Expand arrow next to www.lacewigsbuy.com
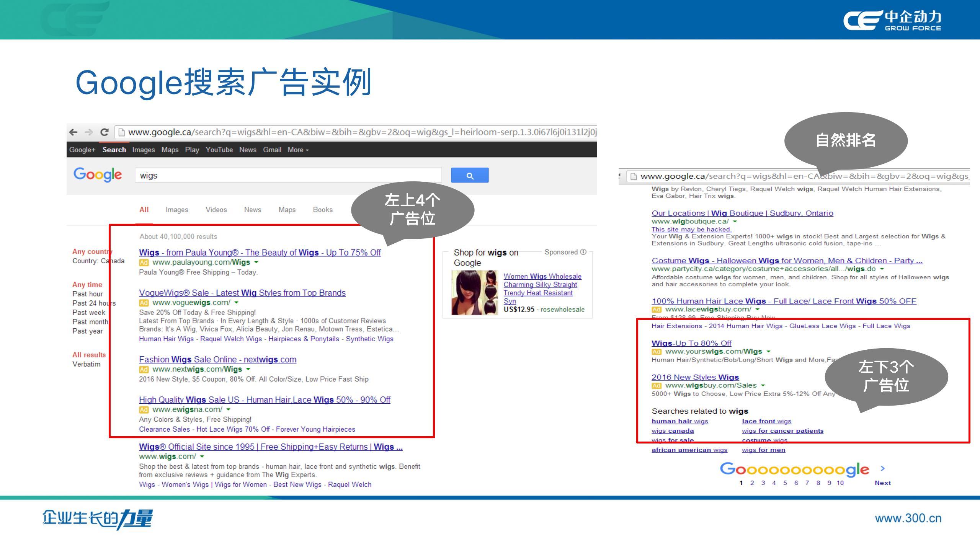This screenshot has width=980, height=551. click(757, 309)
